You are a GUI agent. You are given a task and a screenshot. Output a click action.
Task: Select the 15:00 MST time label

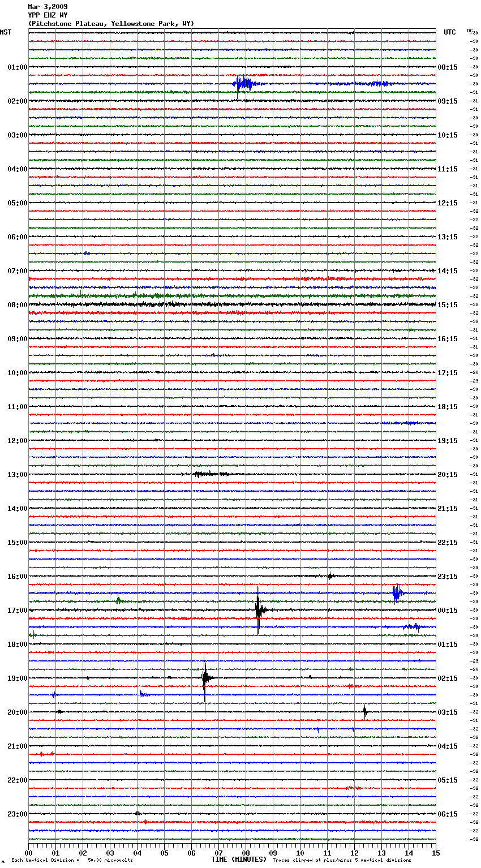click(18, 543)
